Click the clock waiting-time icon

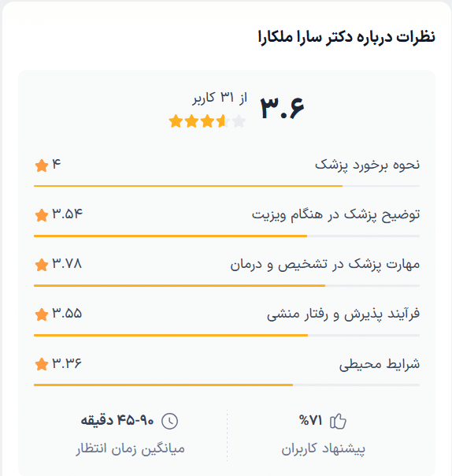pos(169,421)
